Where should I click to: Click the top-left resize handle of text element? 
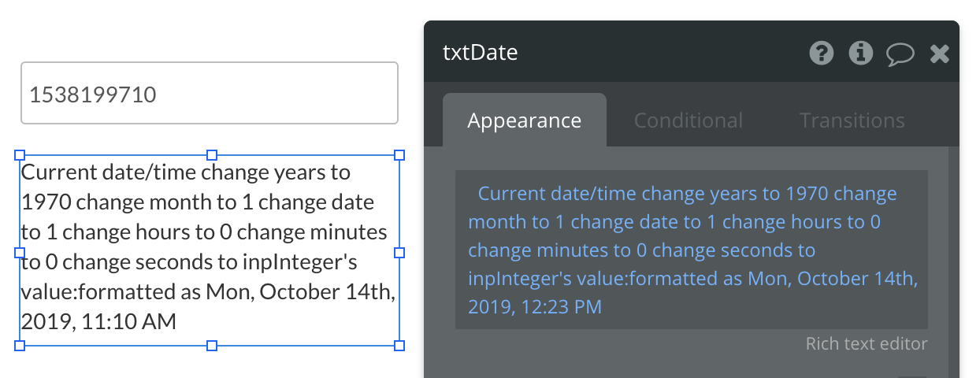pyautogui.click(x=20, y=155)
